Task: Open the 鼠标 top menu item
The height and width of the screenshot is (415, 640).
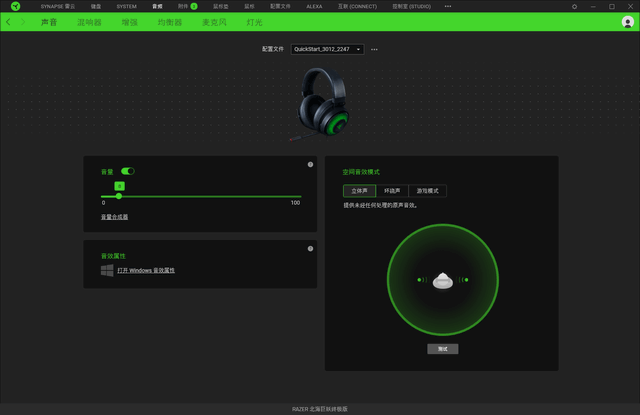Action: point(249,7)
